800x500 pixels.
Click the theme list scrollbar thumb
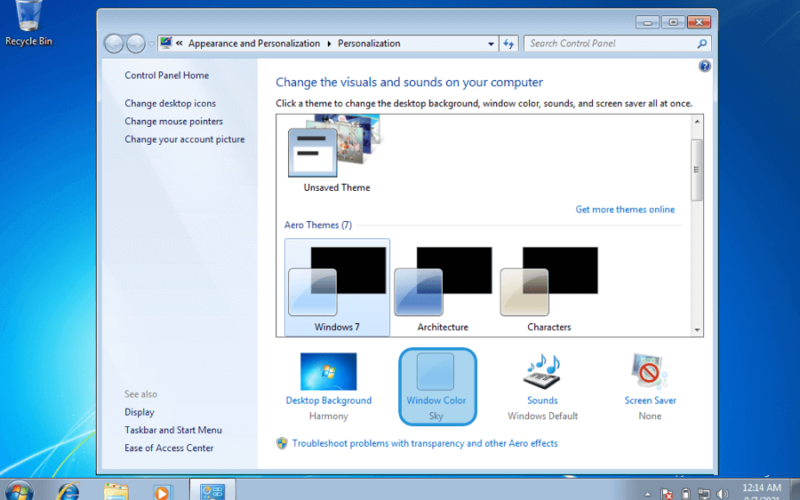pyautogui.click(x=697, y=169)
